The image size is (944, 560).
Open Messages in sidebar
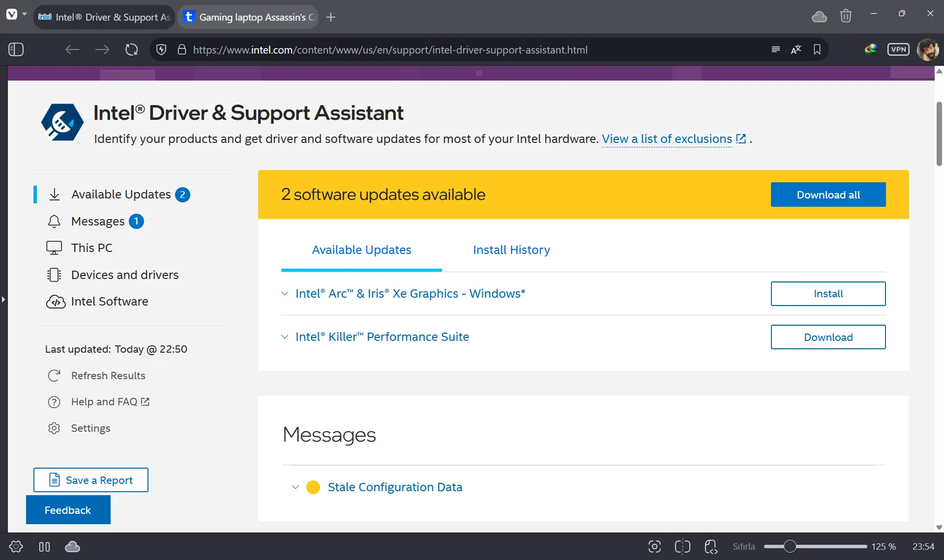pos(97,221)
